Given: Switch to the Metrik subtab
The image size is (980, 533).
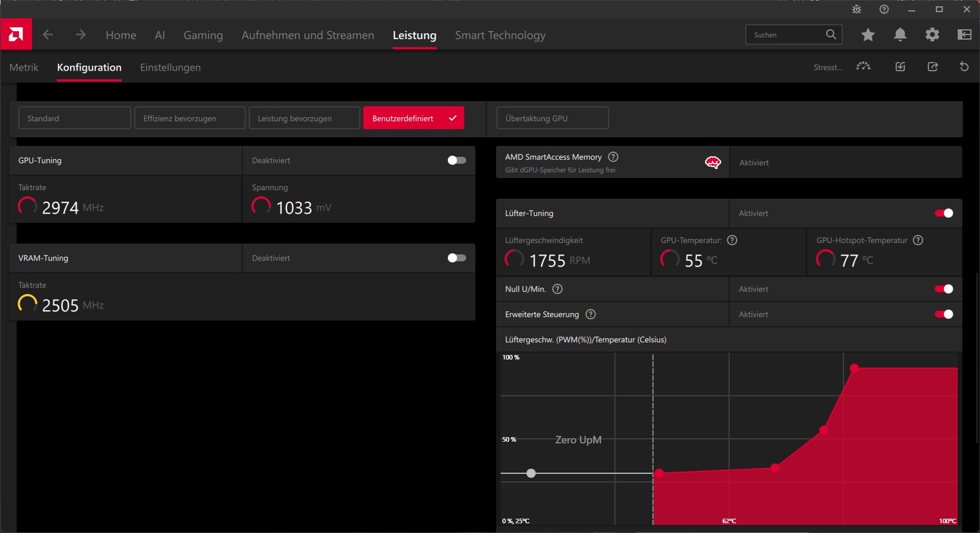Looking at the screenshot, I should [x=24, y=67].
